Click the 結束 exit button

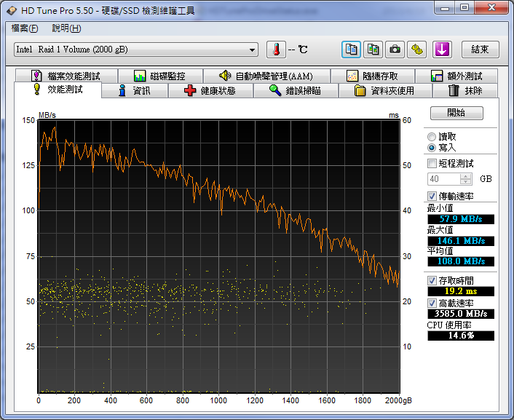(481, 49)
